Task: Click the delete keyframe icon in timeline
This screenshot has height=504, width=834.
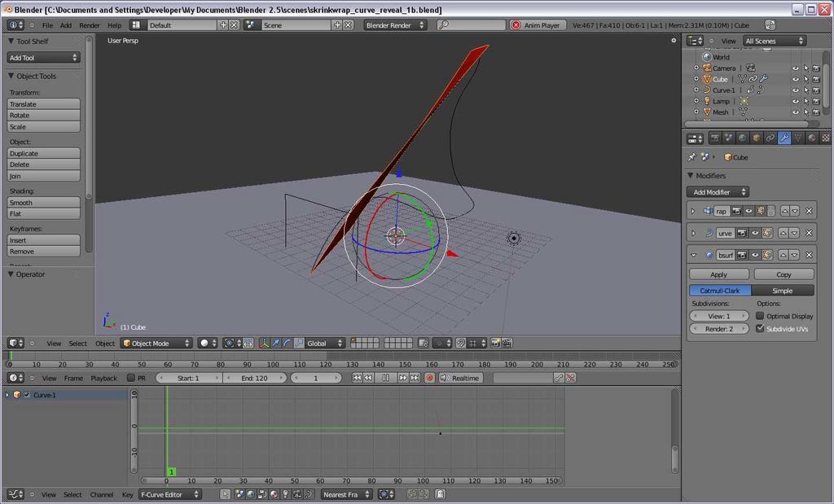Action: coord(571,378)
